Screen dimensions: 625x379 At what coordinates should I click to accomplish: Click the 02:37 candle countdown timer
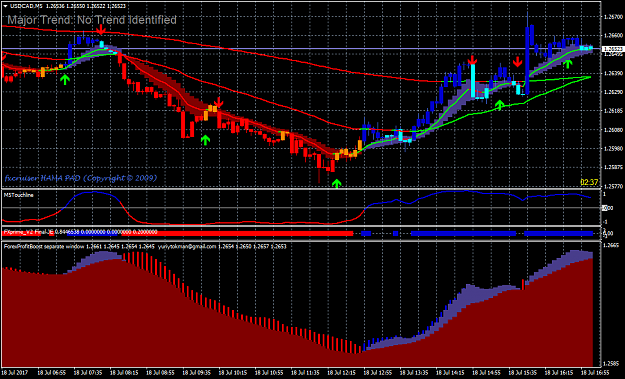[589, 182]
